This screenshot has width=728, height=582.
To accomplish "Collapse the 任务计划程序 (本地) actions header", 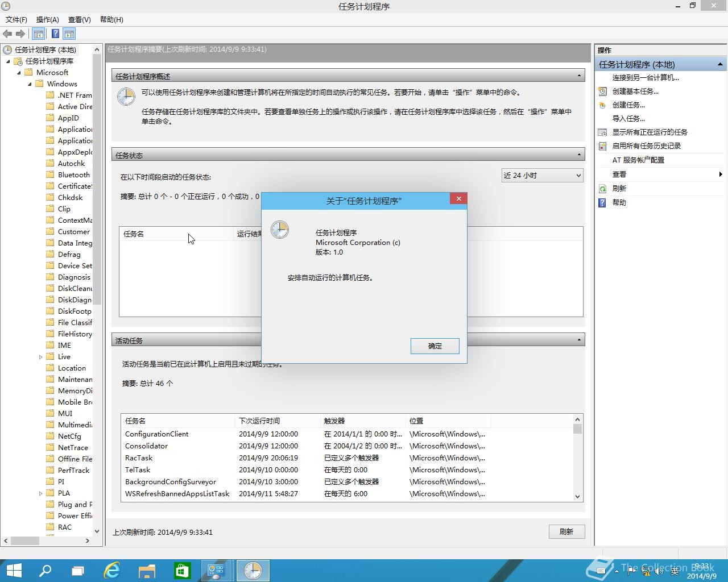I will tap(720, 64).
